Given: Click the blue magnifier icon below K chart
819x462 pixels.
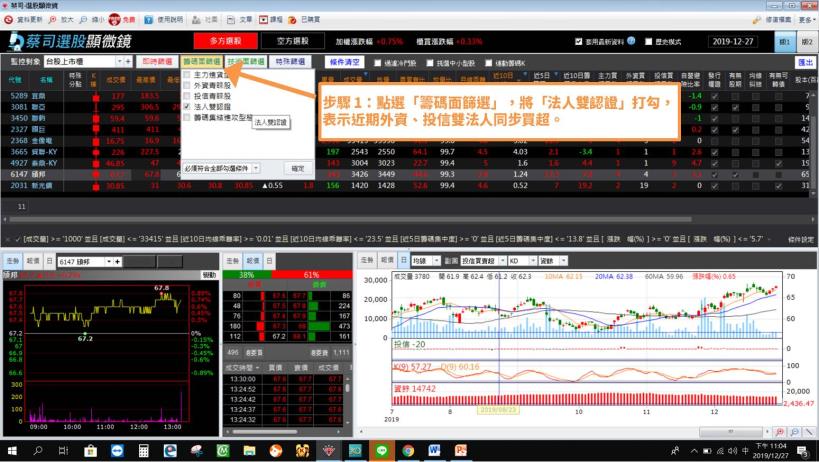Looking at the screenshot, I should click(x=794, y=432).
